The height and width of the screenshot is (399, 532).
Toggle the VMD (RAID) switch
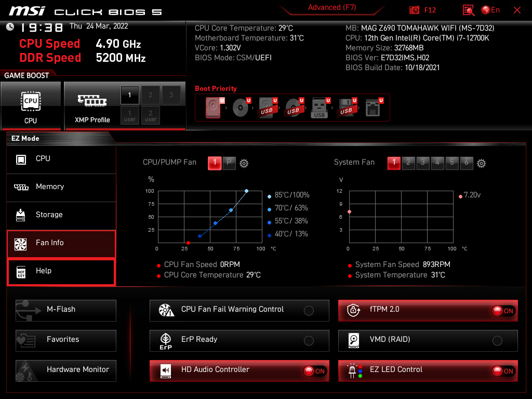click(x=497, y=341)
